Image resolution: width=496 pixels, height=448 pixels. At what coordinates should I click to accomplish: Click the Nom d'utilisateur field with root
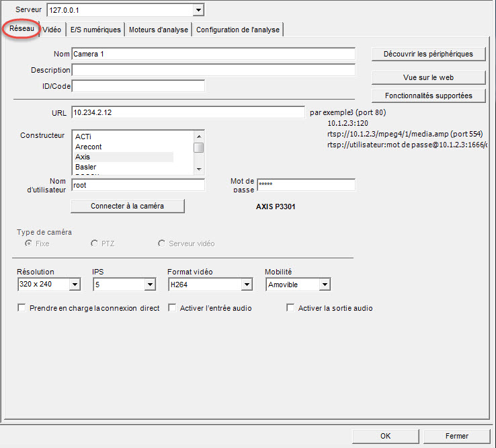138,185
